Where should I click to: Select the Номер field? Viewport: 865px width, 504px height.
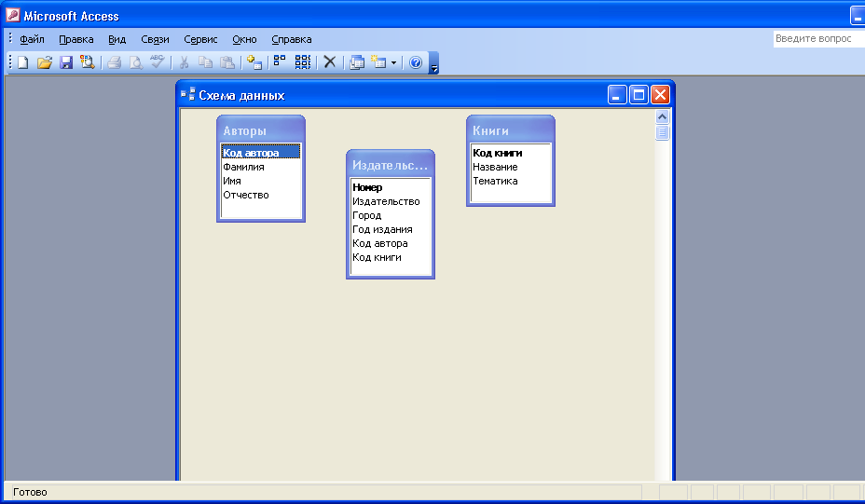(391, 187)
